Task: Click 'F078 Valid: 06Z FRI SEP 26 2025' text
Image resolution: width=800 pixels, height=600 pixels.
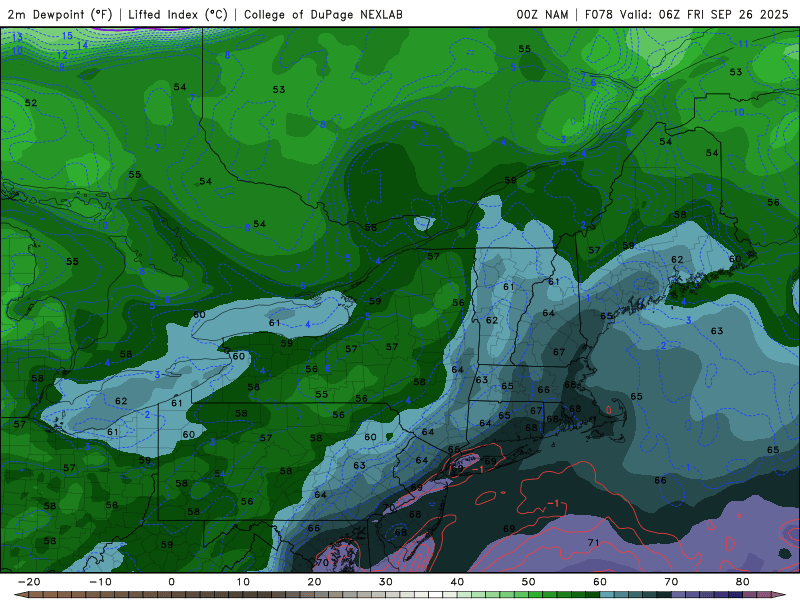Action: click(x=687, y=14)
